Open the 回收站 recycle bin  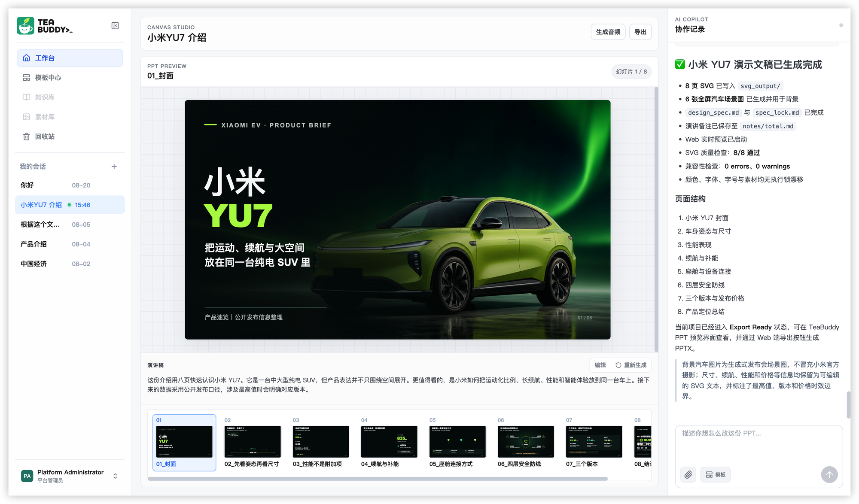tap(70, 137)
